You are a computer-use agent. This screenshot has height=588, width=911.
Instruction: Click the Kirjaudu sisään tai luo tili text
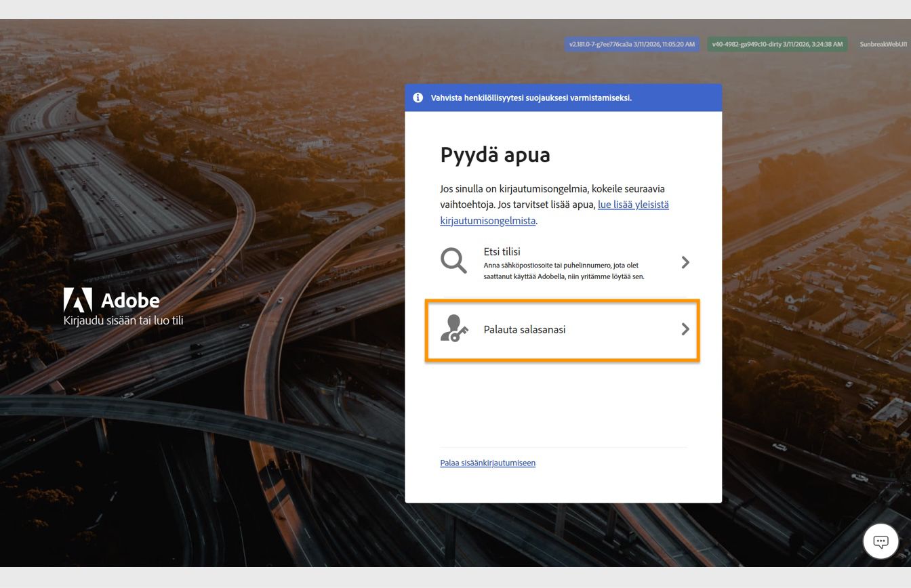click(x=122, y=320)
